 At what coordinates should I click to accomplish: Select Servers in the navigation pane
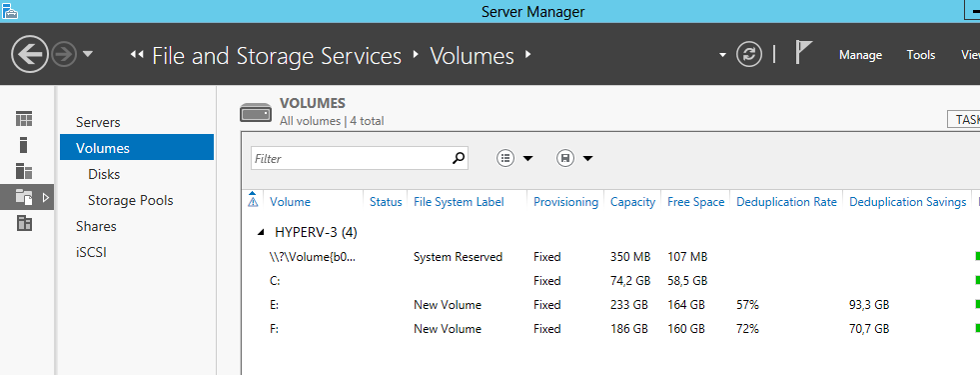click(x=98, y=122)
